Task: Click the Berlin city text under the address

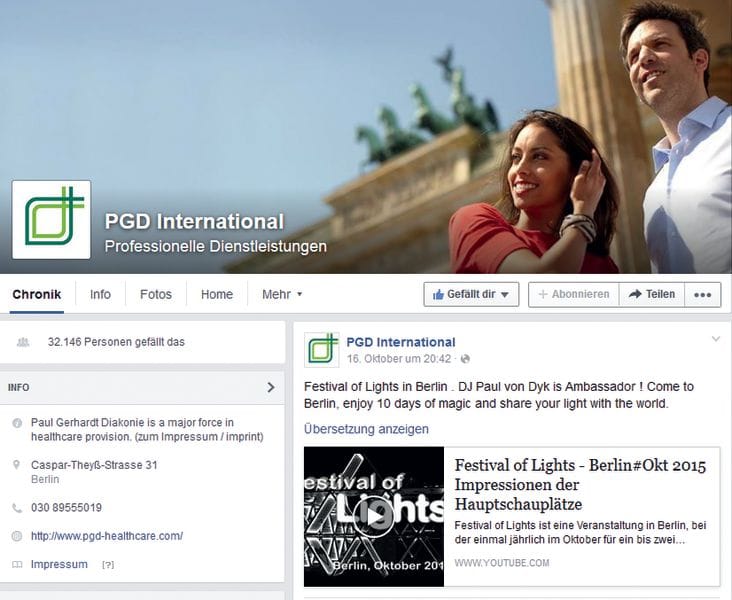Action: click(x=45, y=479)
